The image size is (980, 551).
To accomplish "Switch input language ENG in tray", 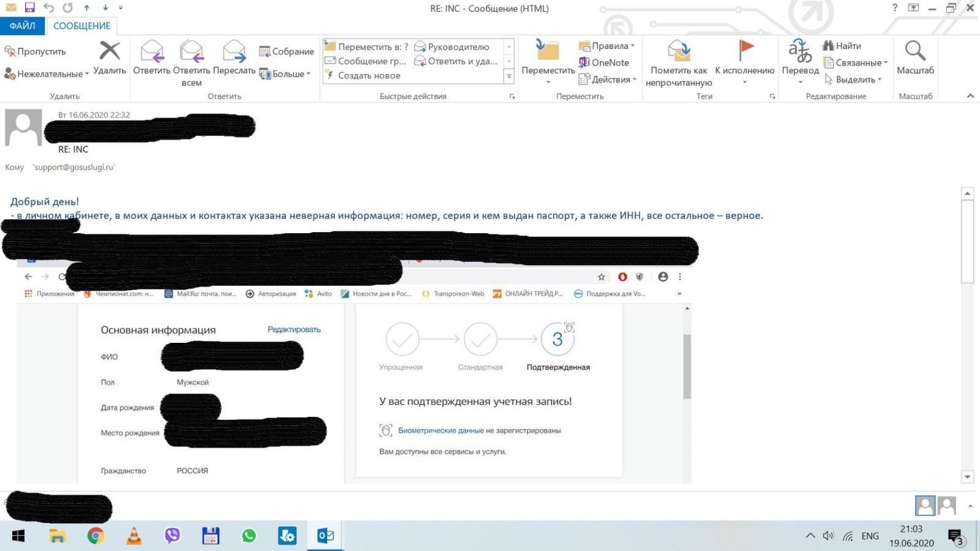I will tap(870, 536).
